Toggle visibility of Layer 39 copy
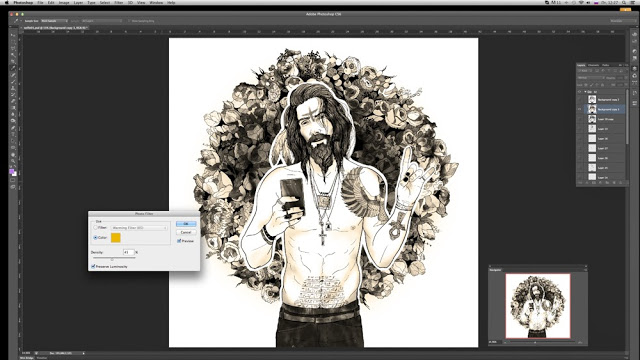This screenshot has height=360, width=640. (x=580, y=119)
